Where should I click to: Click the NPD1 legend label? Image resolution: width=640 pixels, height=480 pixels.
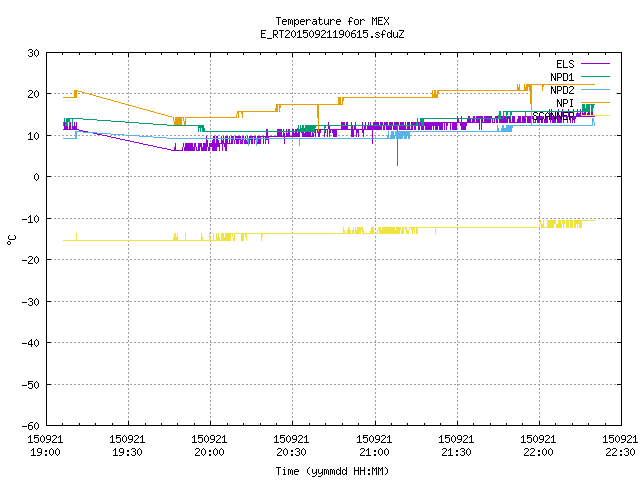562,77
